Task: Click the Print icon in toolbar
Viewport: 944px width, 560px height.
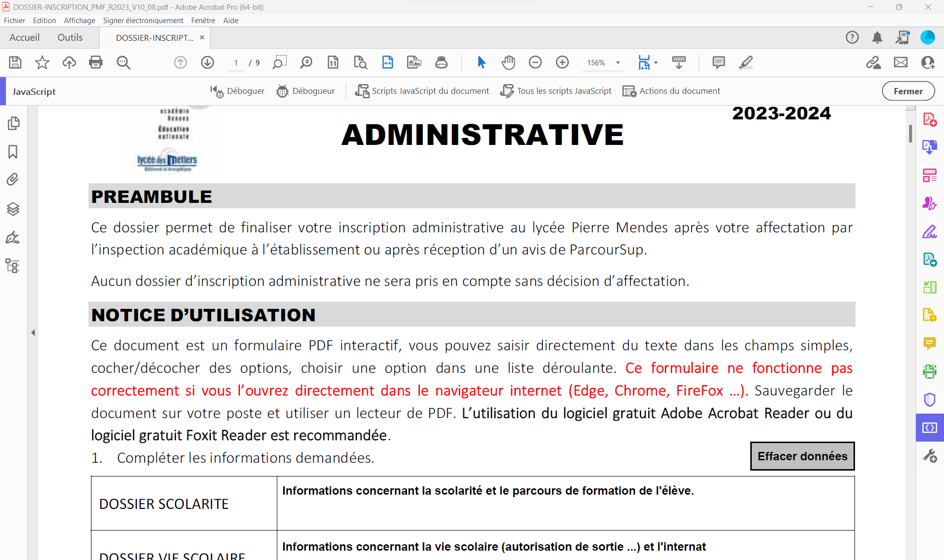Action: tap(96, 62)
